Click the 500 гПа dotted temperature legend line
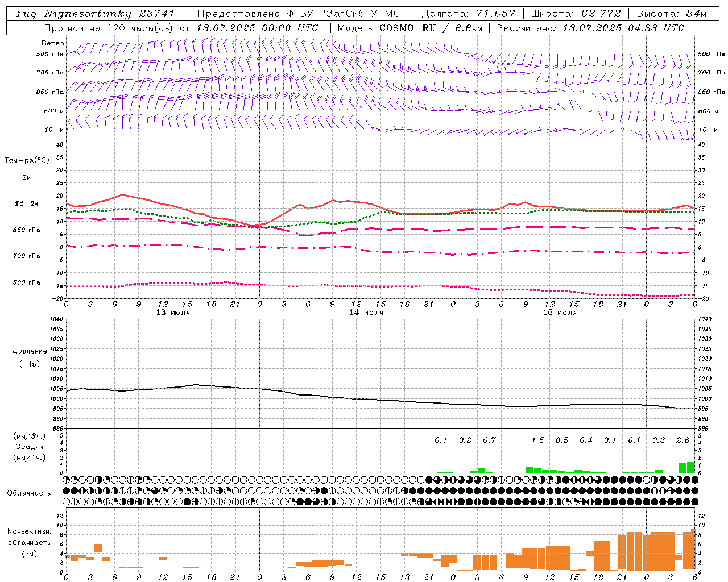 [x=26, y=289]
